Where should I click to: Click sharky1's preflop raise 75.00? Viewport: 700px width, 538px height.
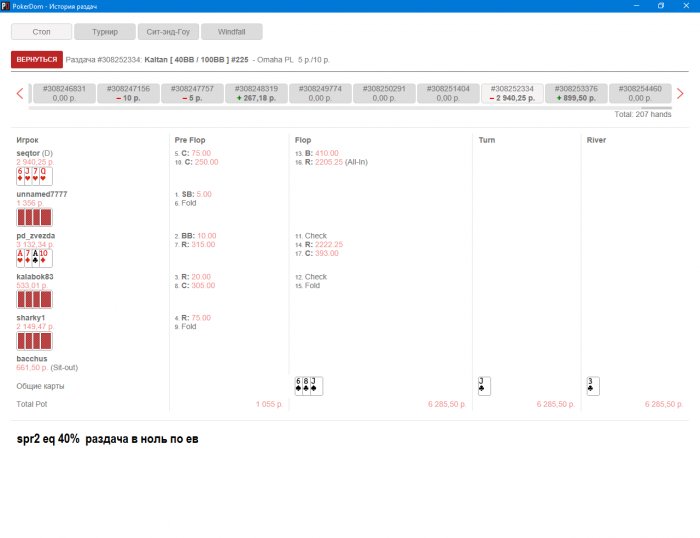pos(193,317)
